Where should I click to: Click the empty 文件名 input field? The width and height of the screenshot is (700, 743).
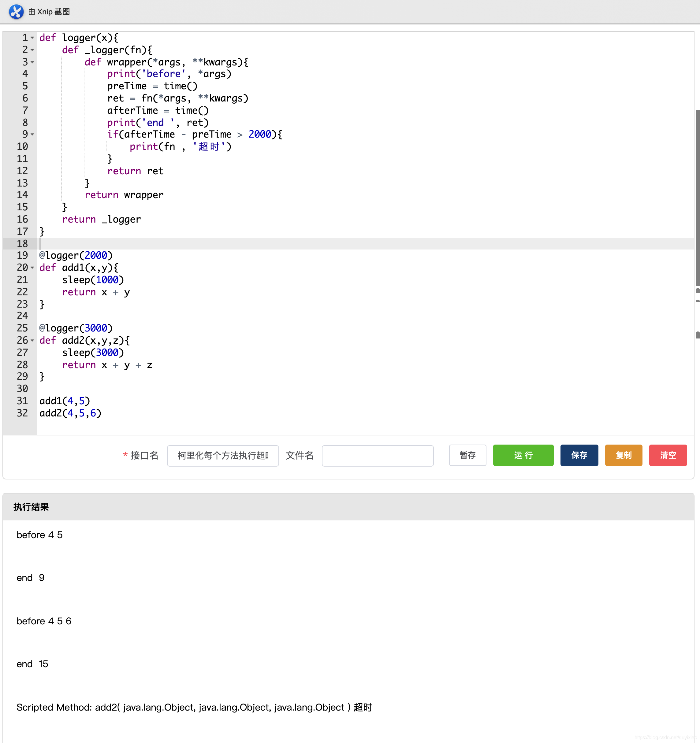coord(378,456)
